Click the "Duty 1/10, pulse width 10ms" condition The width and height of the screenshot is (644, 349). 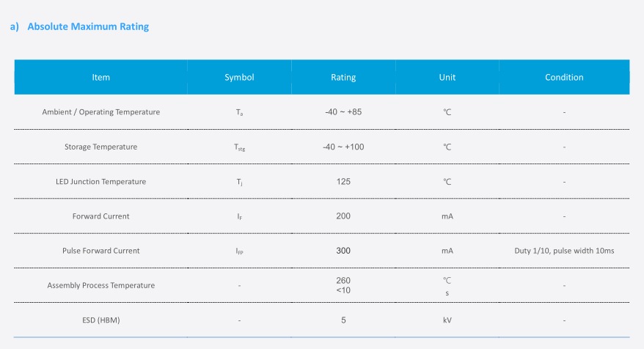[x=564, y=251]
